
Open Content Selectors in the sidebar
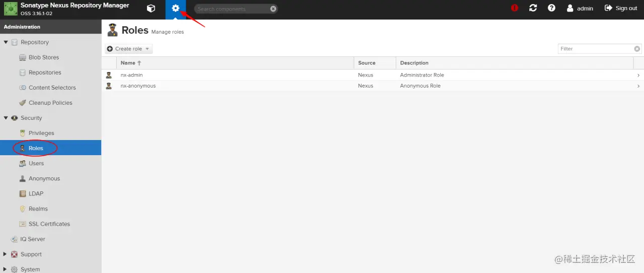[x=52, y=88]
